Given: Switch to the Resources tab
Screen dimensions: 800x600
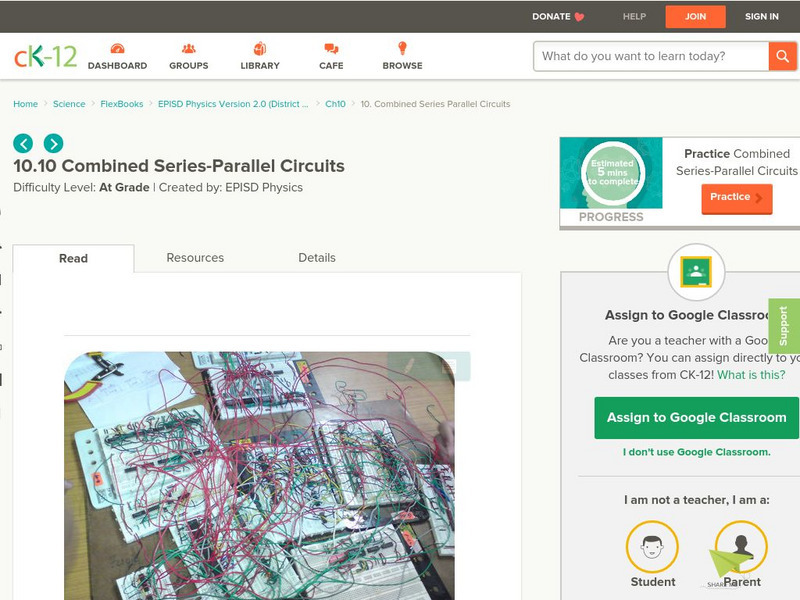Looking at the screenshot, I should point(195,258).
